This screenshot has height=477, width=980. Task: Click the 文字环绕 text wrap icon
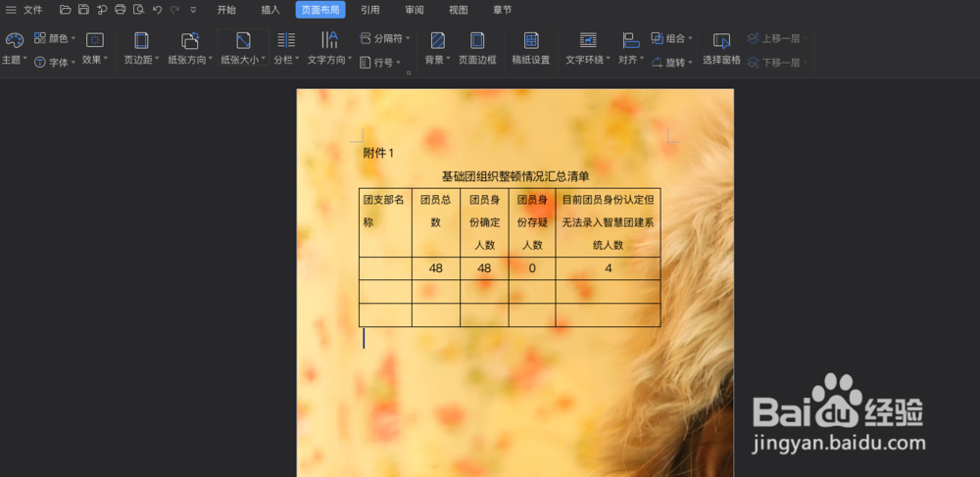tap(588, 40)
